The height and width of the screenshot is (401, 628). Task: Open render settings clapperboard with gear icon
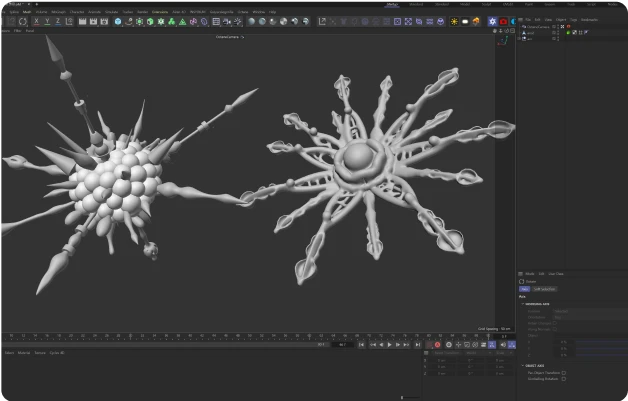click(x=104, y=21)
